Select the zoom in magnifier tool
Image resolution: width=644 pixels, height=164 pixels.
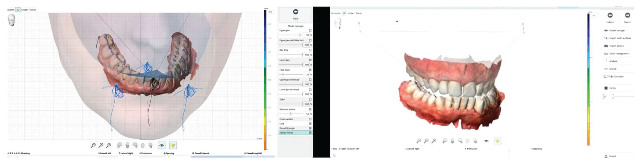point(101,145)
